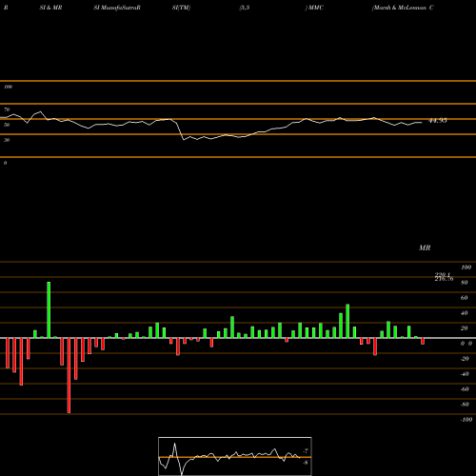This screenshot has width=476, height=476.
Task: Click the 'SI MunafaSutraR' header text
Action: point(117,8)
